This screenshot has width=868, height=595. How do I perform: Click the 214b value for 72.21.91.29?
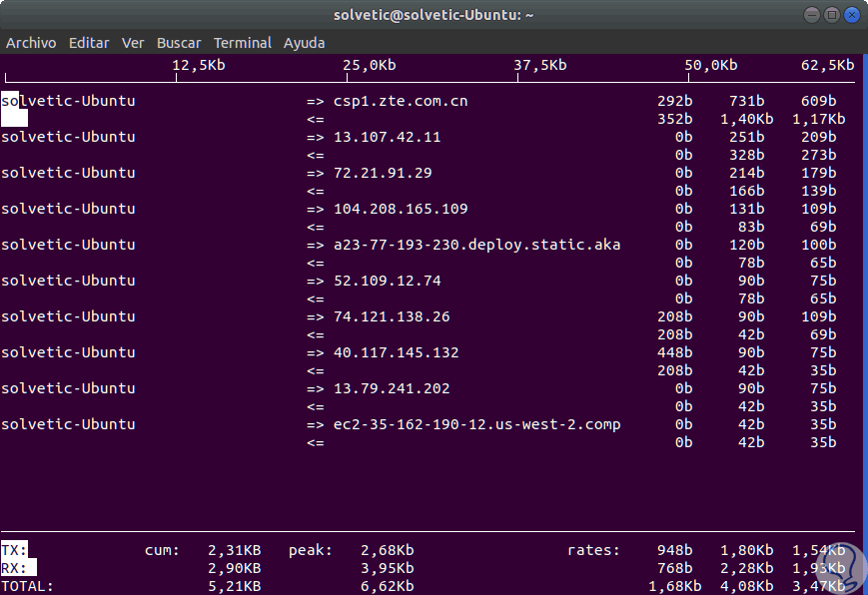[747, 173]
